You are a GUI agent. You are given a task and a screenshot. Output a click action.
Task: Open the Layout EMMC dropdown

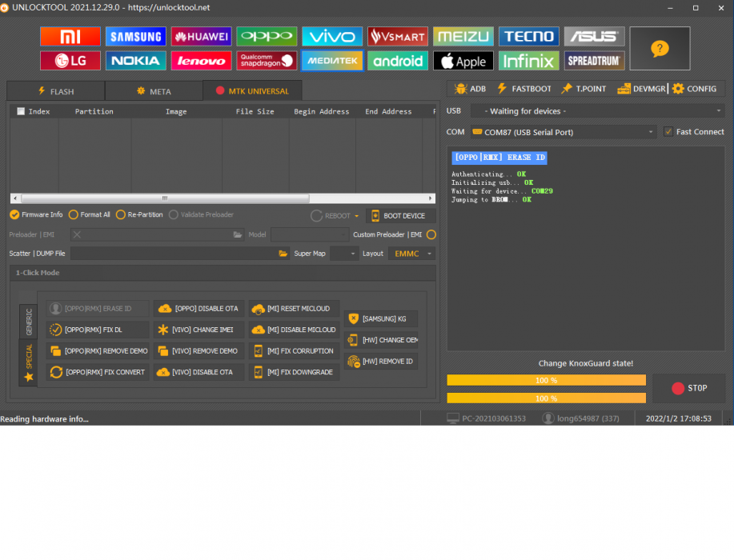[411, 254]
